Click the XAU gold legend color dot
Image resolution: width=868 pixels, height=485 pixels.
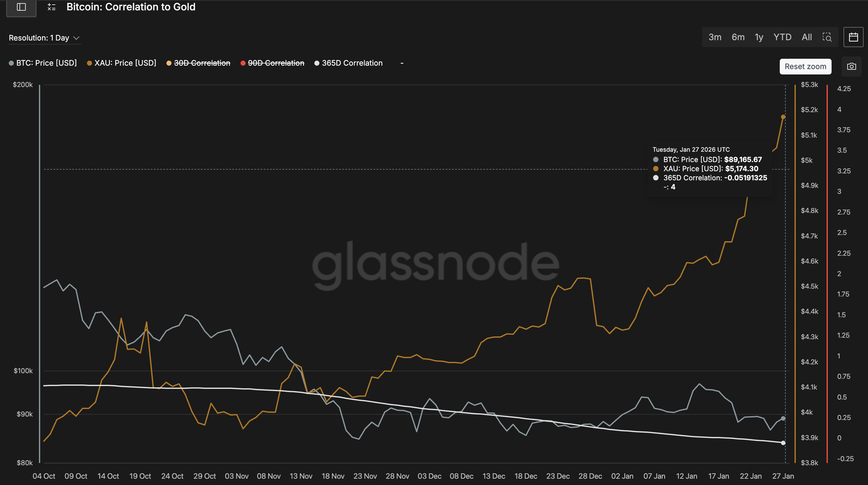[89, 63]
